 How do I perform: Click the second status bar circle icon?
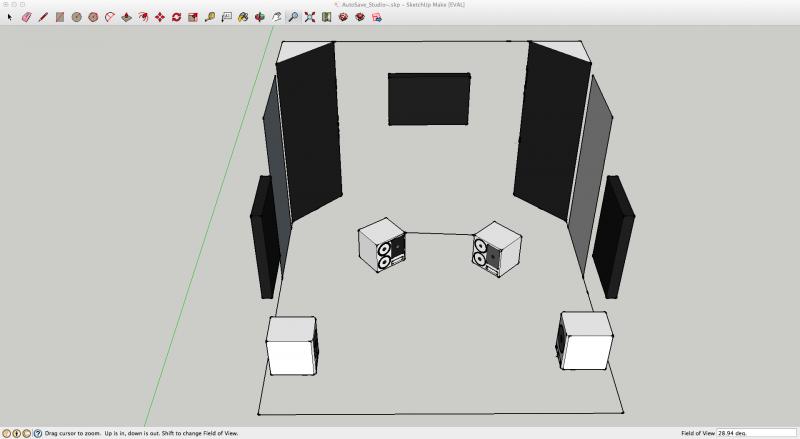pos(16,433)
